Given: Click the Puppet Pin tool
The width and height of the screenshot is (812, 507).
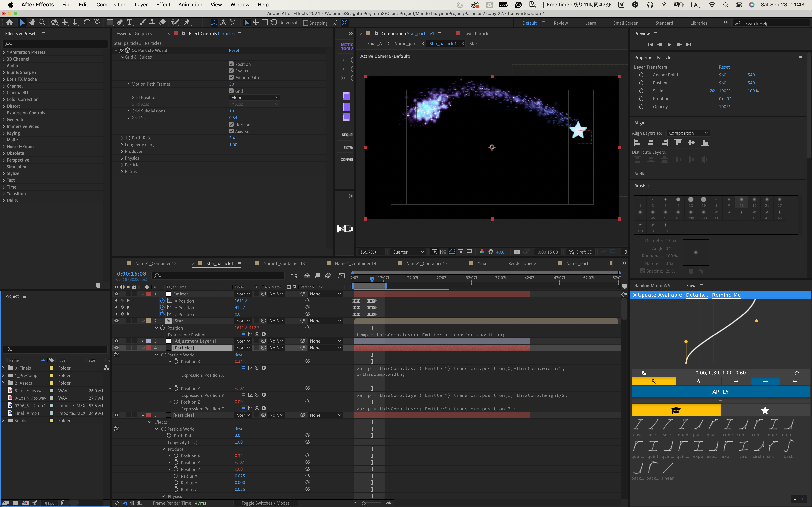Looking at the screenshot, I should coord(187,22).
